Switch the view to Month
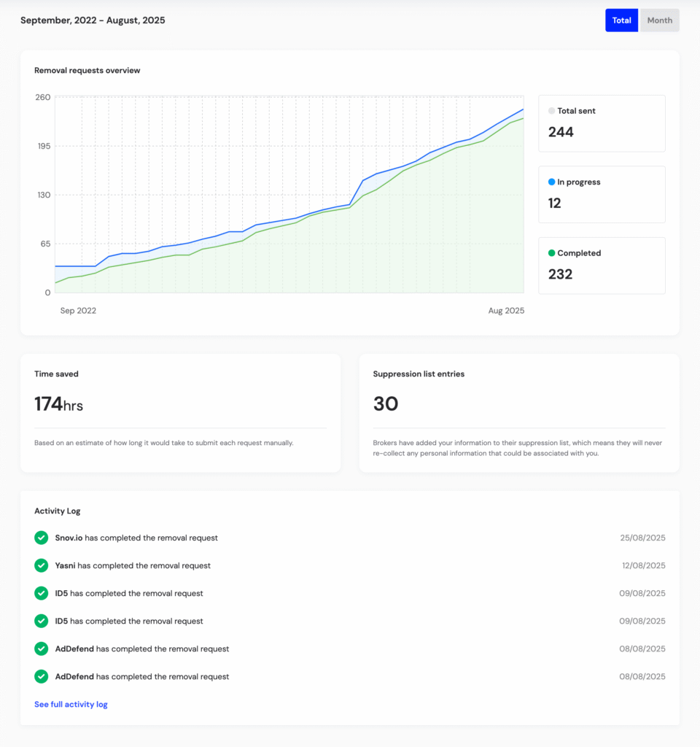The image size is (700, 747). (659, 20)
